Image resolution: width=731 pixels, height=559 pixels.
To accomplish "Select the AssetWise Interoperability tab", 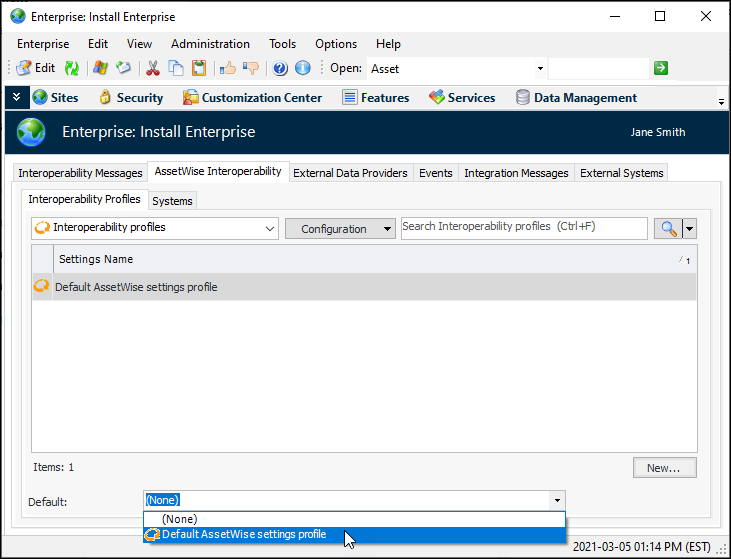I will tap(218, 171).
